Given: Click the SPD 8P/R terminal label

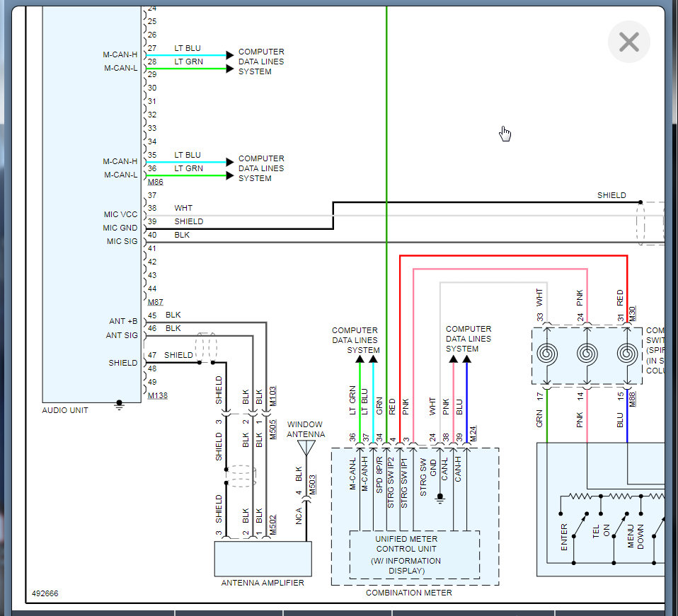Looking at the screenshot, I should pos(379,475).
